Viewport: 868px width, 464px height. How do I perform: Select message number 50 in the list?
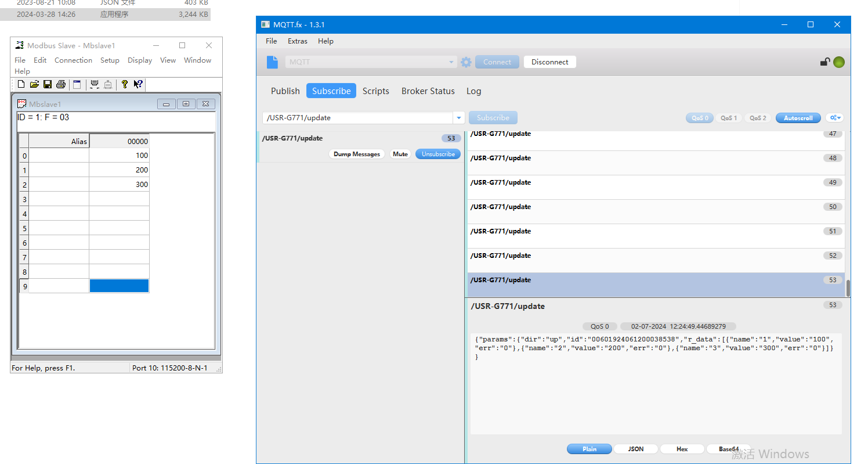[656, 211]
